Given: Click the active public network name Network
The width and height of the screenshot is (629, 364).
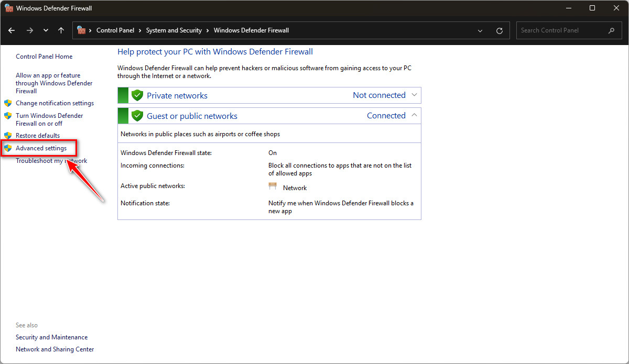Looking at the screenshot, I should pyautogui.click(x=295, y=187).
